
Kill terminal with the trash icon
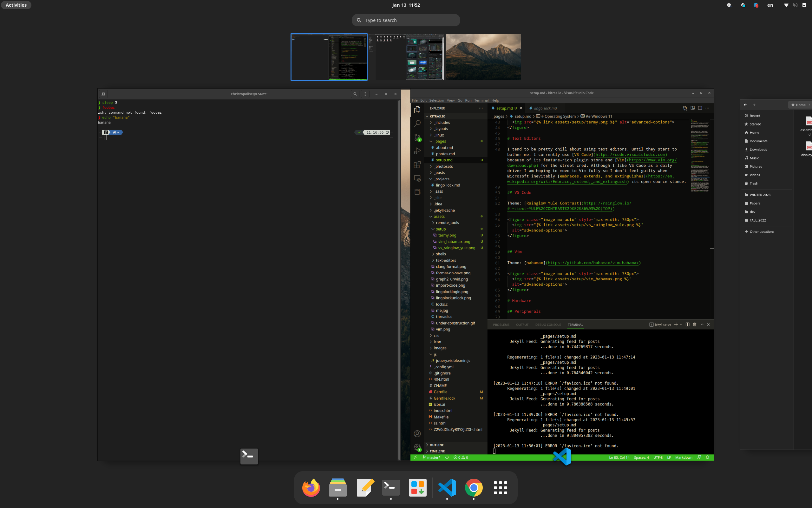pyautogui.click(x=695, y=324)
